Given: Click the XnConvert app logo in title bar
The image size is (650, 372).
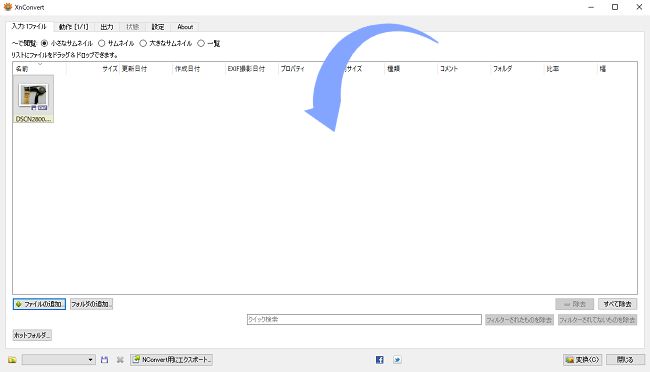Looking at the screenshot, I should [x=7, y=7].
